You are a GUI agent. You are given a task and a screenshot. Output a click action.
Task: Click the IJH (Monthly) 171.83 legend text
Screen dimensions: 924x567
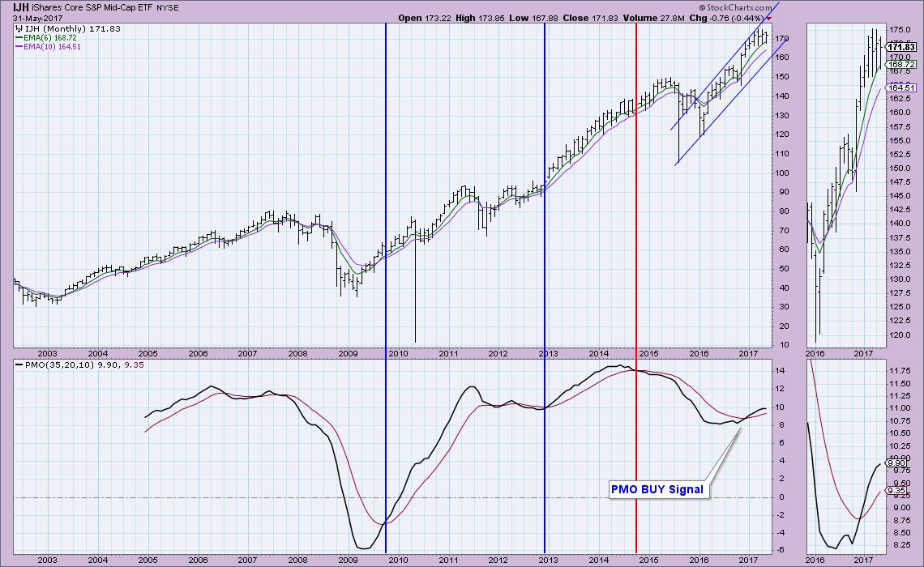(x=72, y=29)
